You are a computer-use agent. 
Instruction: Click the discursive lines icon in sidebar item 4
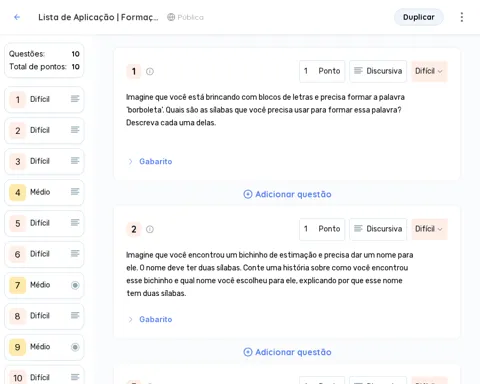click(75, 192)
